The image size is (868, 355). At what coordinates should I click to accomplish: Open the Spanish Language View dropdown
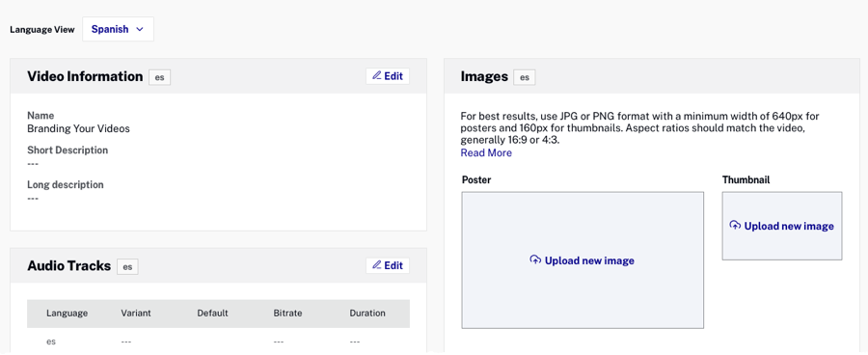coord(118,29)
